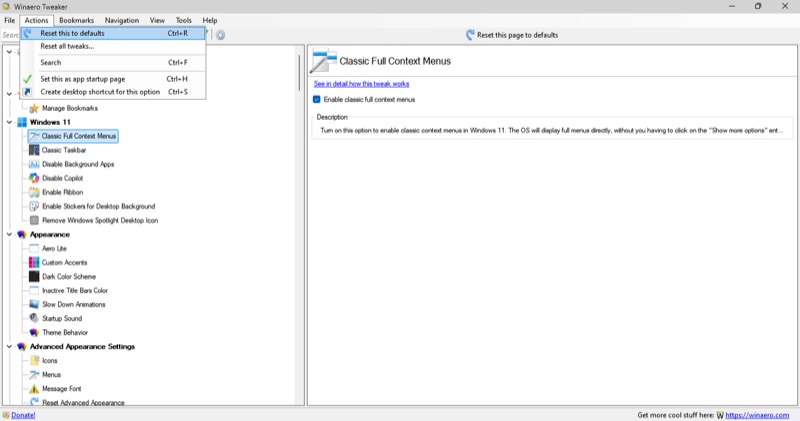
Task: Click the Enable Stickers for Desktop Background icon
Action: click(x=34, y=206)
